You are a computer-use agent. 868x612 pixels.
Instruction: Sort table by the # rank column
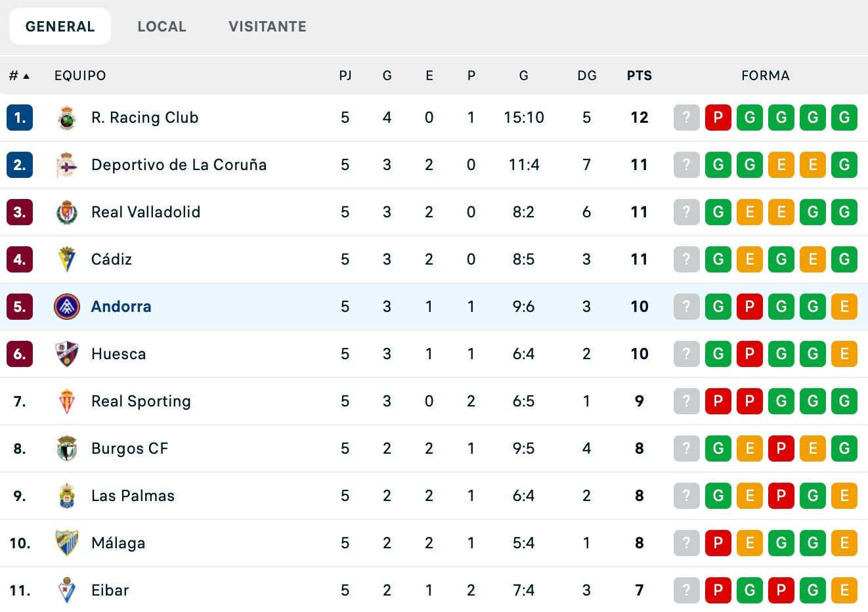click(19, 76)
